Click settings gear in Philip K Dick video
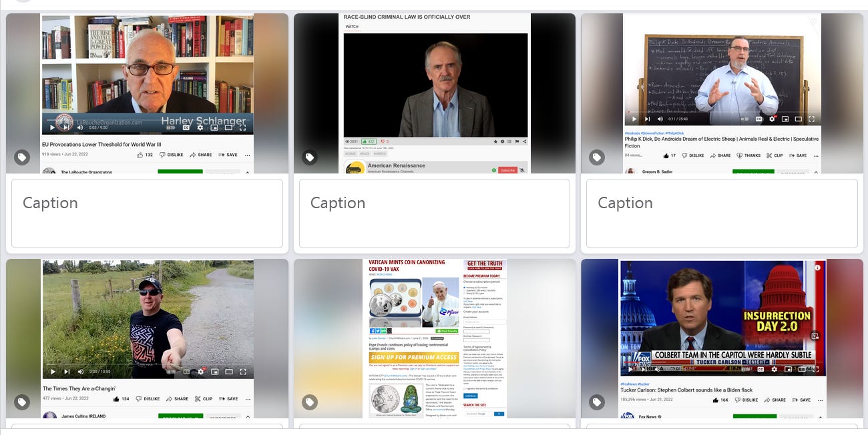The width and height of the screenshot is (868, 435). point(772,119)
